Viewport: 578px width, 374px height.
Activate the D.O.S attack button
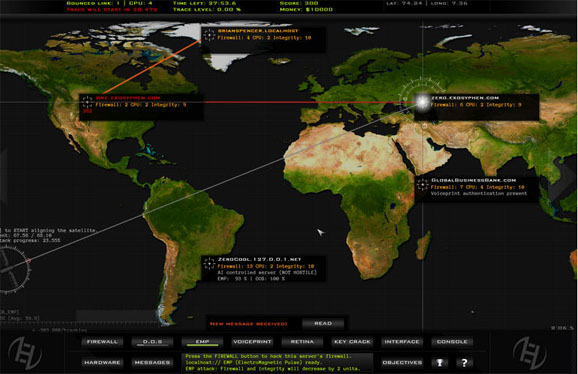click(x=153, y=342)
